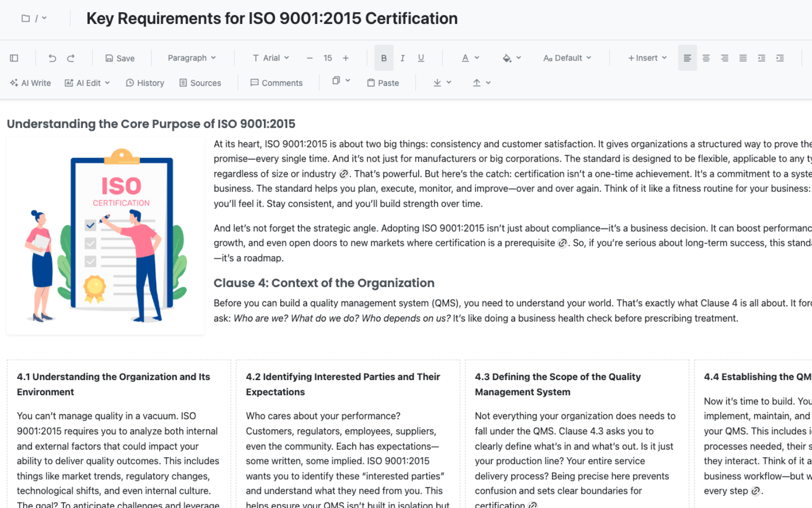The image size is (812, 508).
Task: Open the folder breadcrumb dropdown
Action: 34,18
